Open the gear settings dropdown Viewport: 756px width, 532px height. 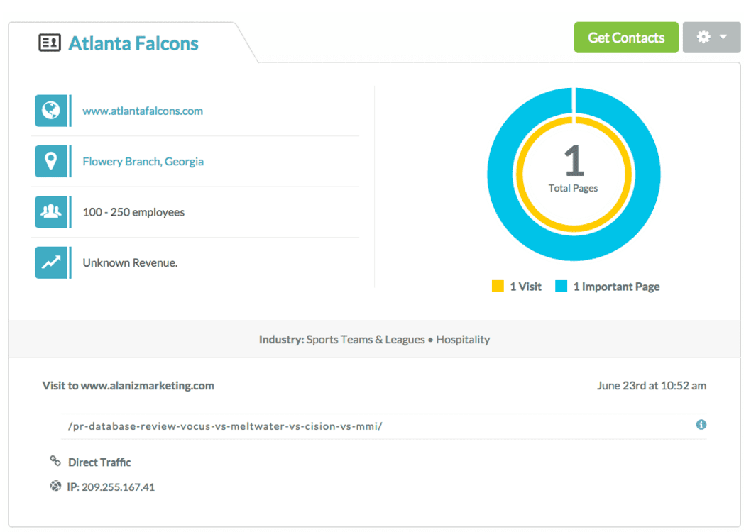(711, 38)
